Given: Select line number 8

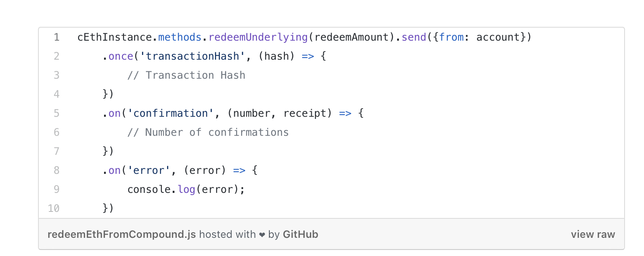Looking at the screenshot, I should (57, 170).
